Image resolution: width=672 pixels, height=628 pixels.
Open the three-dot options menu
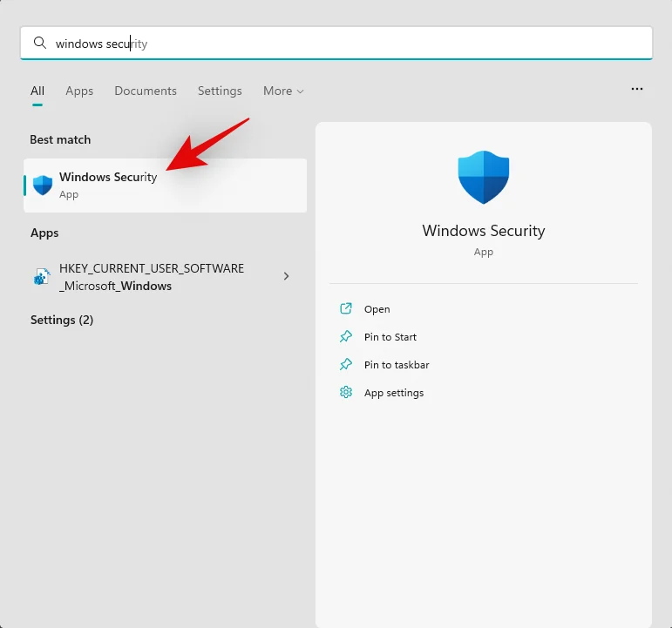click(637, 89)
